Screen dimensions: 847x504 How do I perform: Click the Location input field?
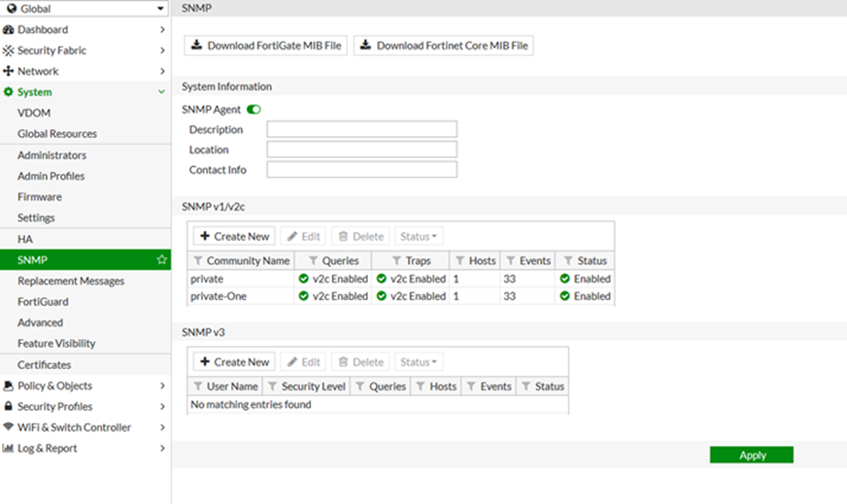(361, 150)
